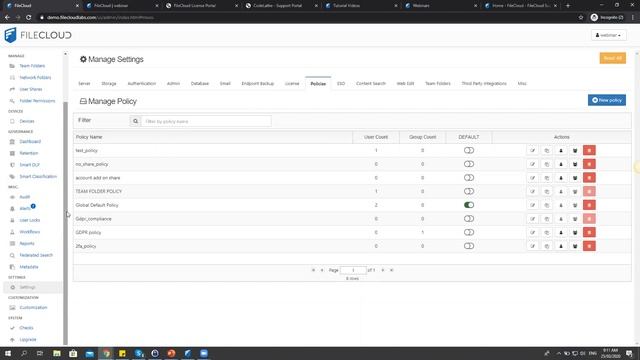The height and width of the screenshot is (360, 640).
Task: Click the New policy button
Action: click(x=607, y=100)
